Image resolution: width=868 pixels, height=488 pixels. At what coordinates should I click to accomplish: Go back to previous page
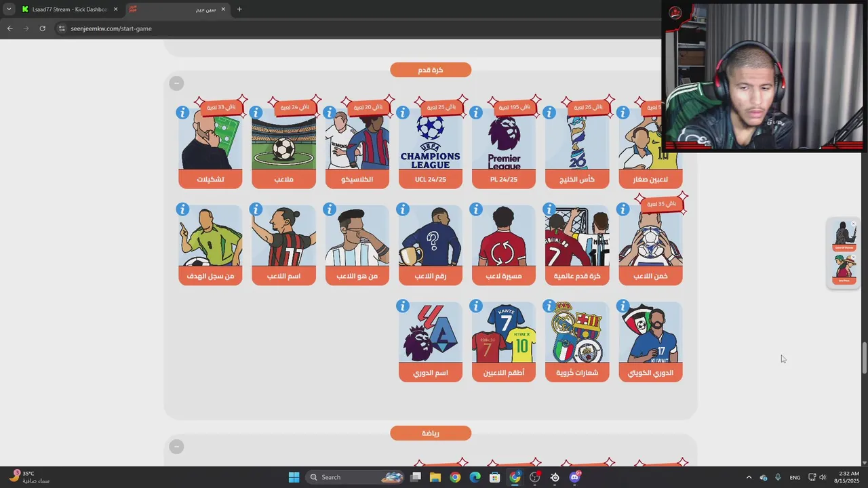(9, 28)
